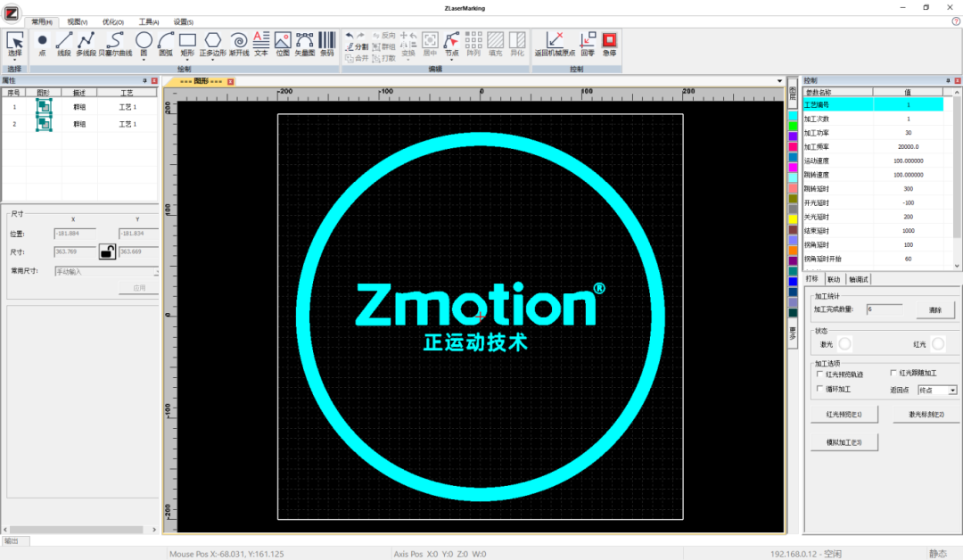Screen dimensions: 963x560
Task: Select the orange color swatch
Action: click(x=793, y=251)
